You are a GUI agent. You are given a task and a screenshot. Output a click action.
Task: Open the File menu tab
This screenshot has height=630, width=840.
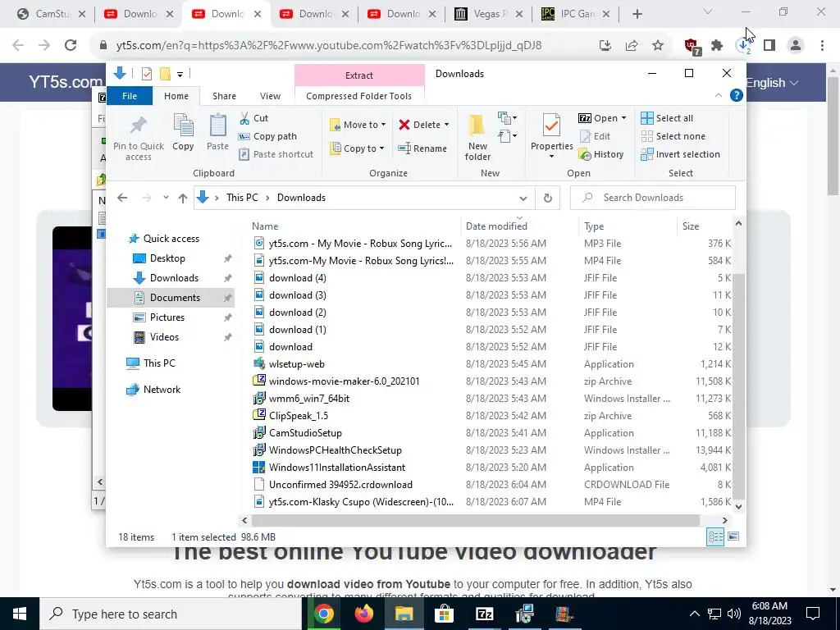pyautogui.click(x=130, y=96)
